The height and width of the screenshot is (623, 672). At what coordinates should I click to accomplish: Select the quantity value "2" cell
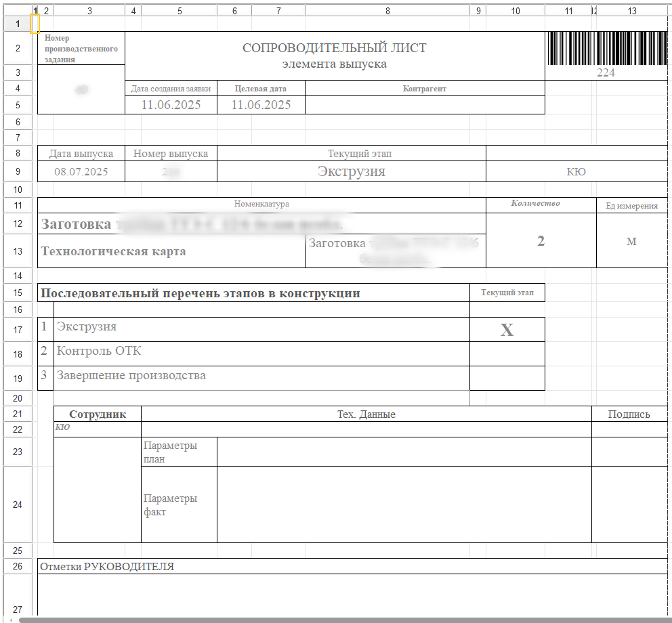pos(541,241)
